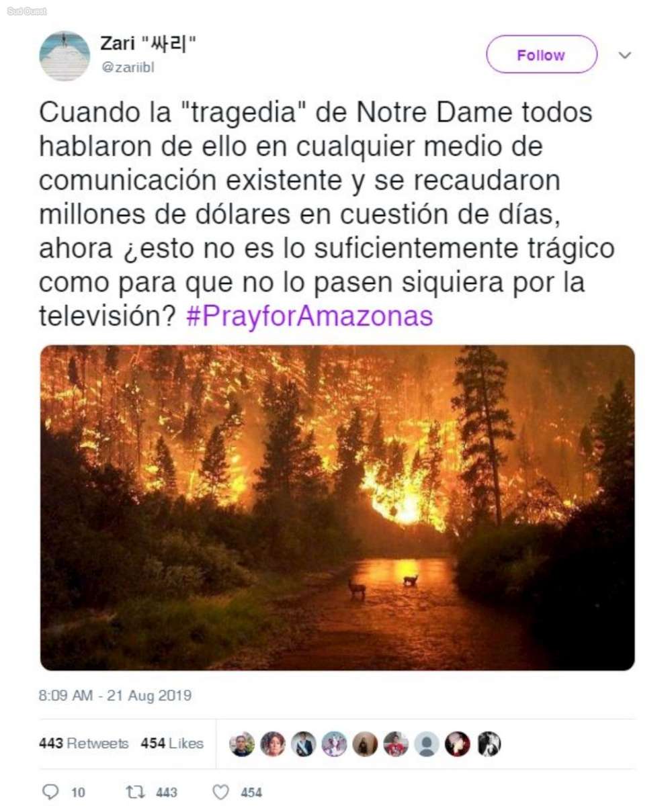Open the #PrayforAmazonas hashtag

tap(310, 316)
